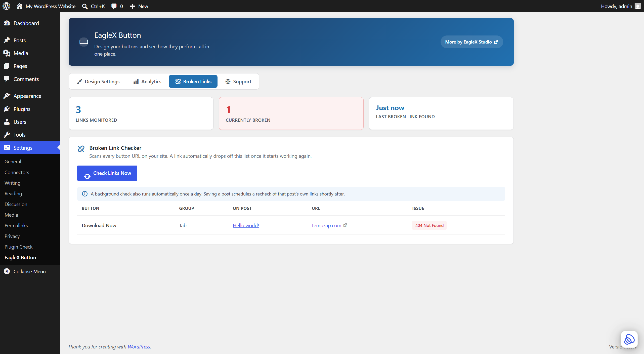This screenshot has width=644, height=354.
Task: Open Discussion settings submenu
Action: [x=16, y=204]
